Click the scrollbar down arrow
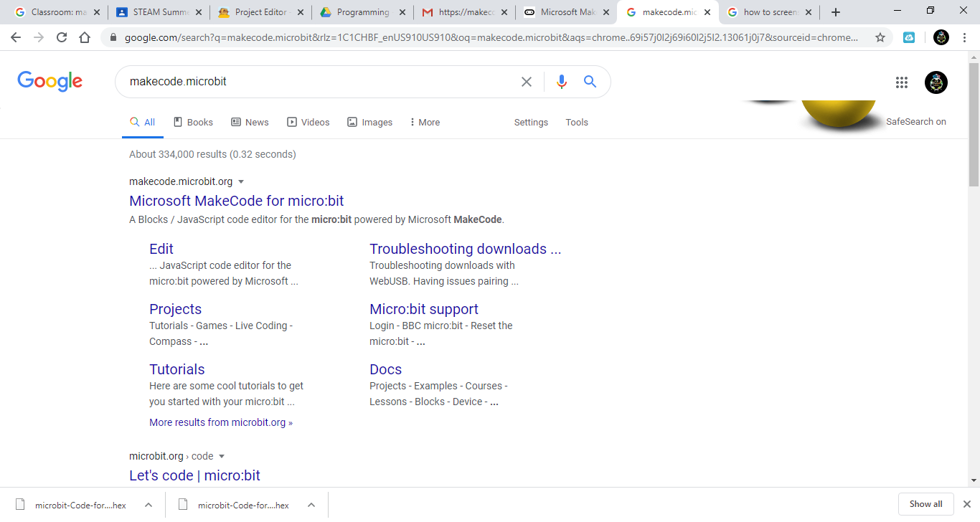Viewport: 980px width, 522px height. click(x=974, y=481)
